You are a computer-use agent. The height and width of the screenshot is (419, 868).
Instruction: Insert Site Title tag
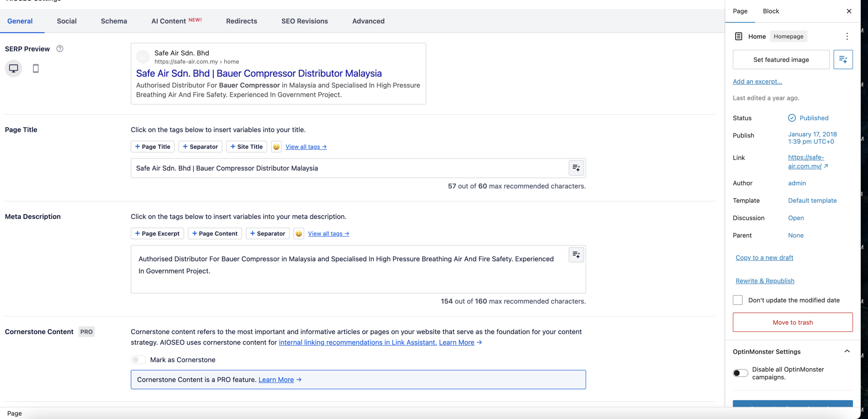(x=246, y=147)
